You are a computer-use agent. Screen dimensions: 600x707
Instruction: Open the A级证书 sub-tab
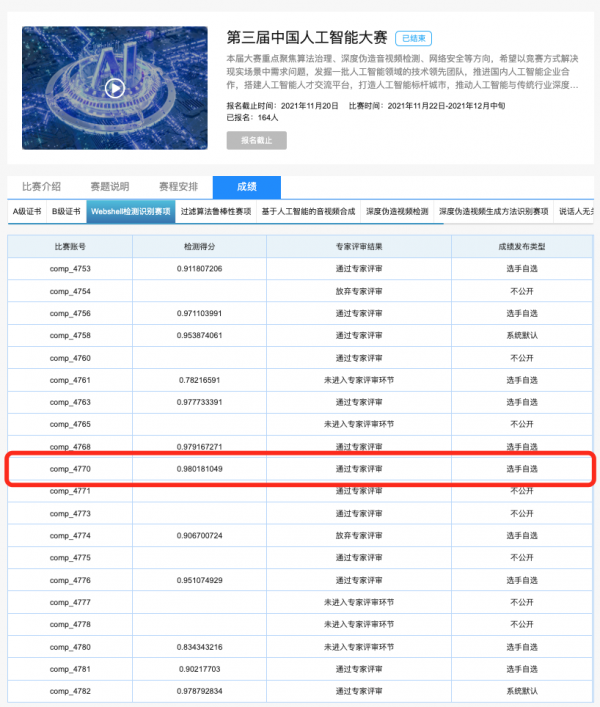[x=27, y=211]
